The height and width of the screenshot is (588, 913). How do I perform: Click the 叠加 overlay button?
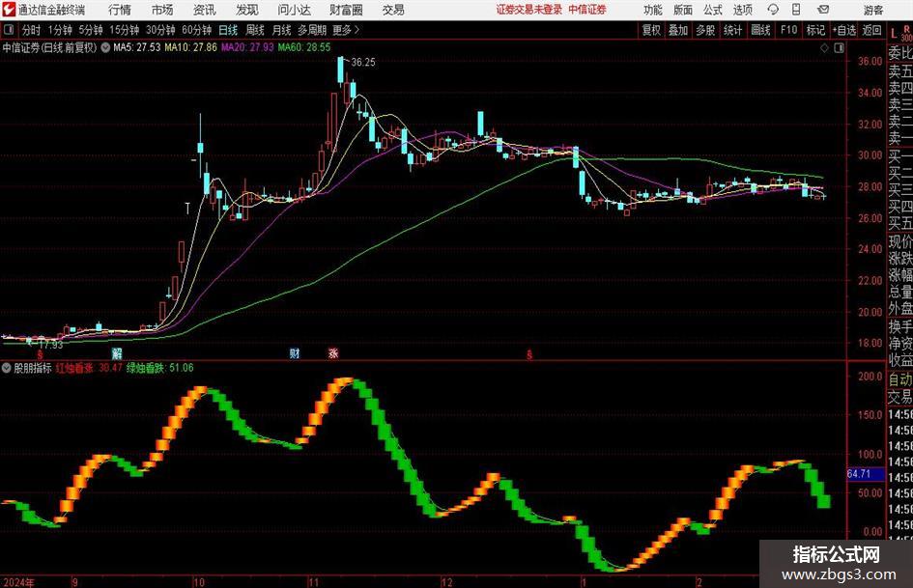click(x=678, y=30)
